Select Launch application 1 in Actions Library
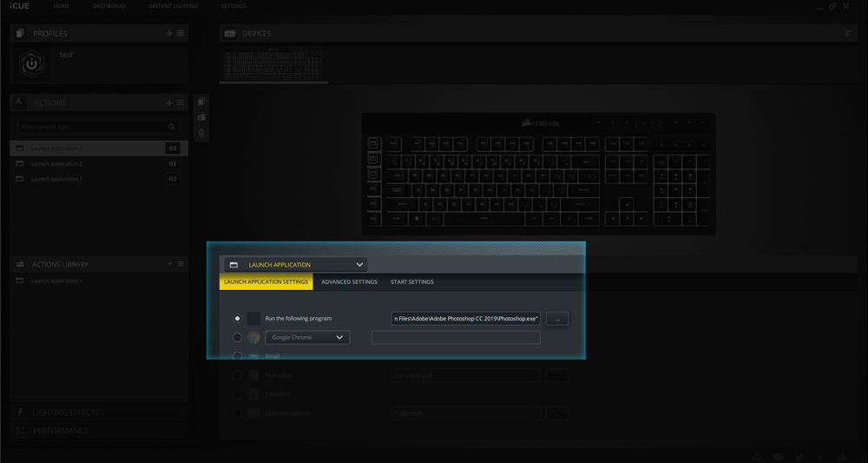 (99, 281)
